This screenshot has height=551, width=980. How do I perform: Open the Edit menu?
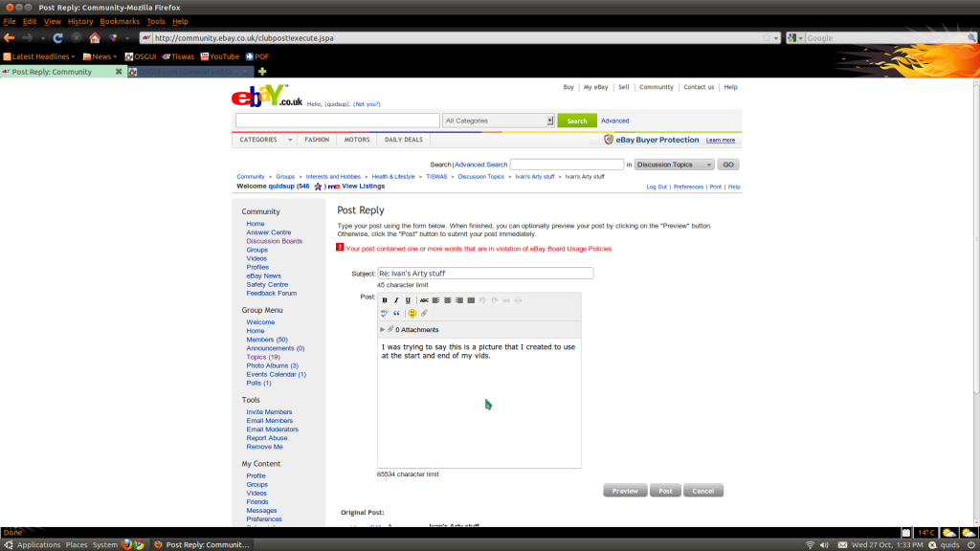(30, 21)
